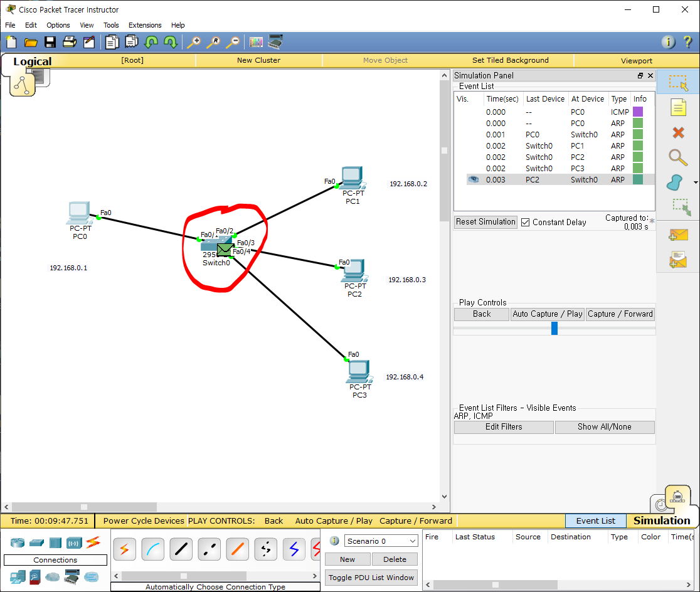The width and height of the screenshot is (700, 592).
Task: Choose the Inspect magnifier tool
Action: 677,157
